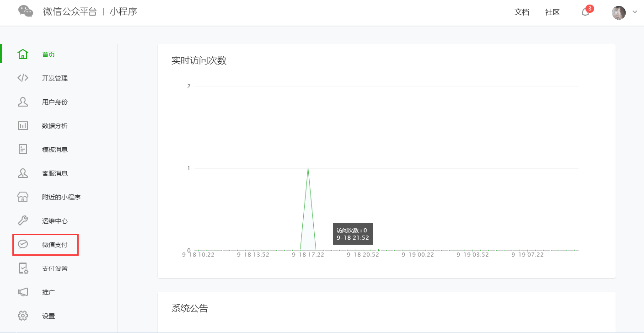Click the home icon beside 首页

pyautogui.click(x=23, y=54)
